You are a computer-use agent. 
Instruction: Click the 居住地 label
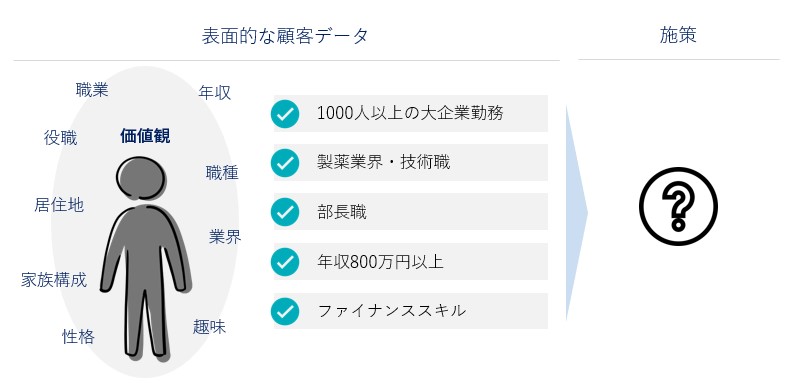tap(59, 205)
